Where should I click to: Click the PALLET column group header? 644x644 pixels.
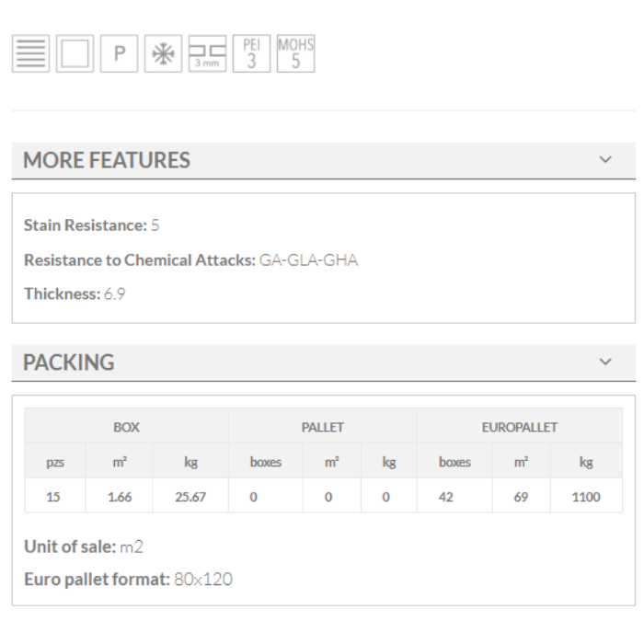[322, 427]
